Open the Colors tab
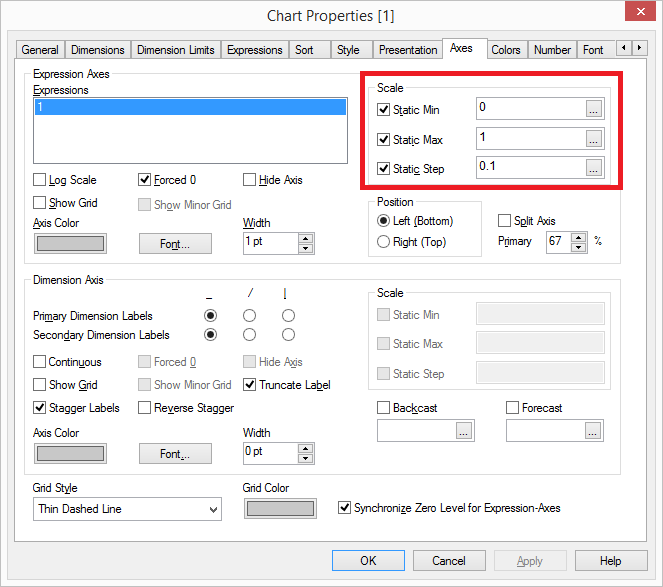Viewport: 663px width, 587px height. 505,50
